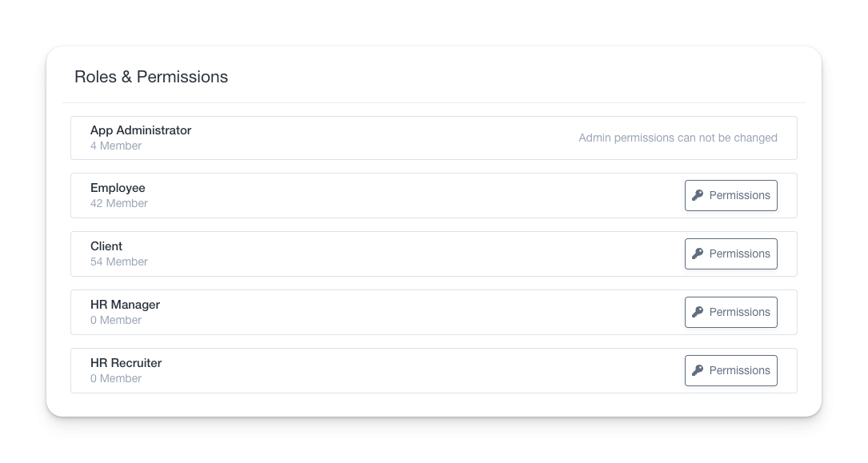Image resolution: width=868 pixels, height=463 pixels.
Task: Open Permissions for the Client role
Action: (x=730, y=253)
